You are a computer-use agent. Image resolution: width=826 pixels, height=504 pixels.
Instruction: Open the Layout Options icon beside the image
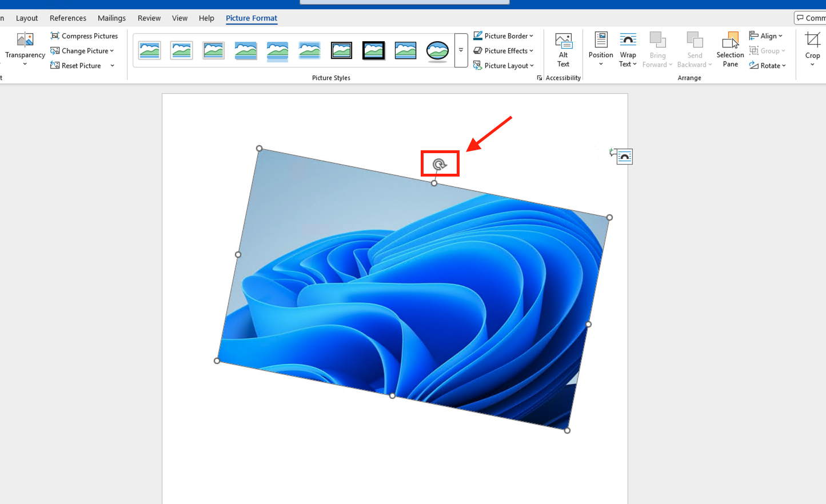[624, 157]
